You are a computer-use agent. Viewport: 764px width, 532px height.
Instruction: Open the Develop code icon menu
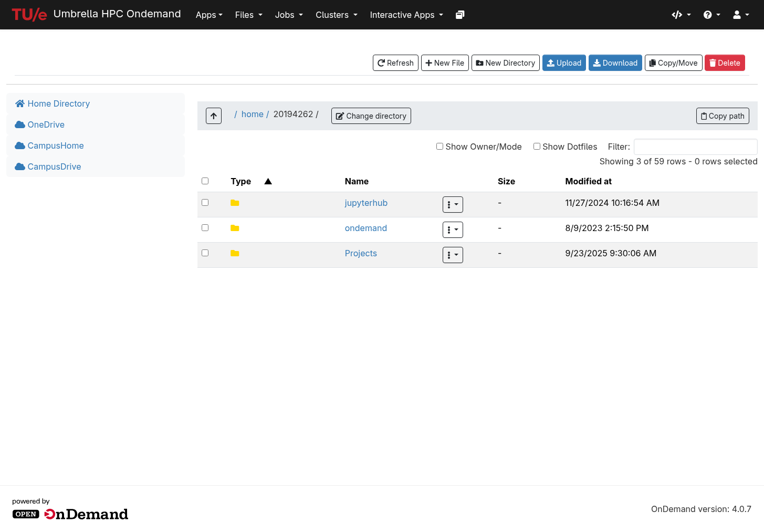click(681, 15)
